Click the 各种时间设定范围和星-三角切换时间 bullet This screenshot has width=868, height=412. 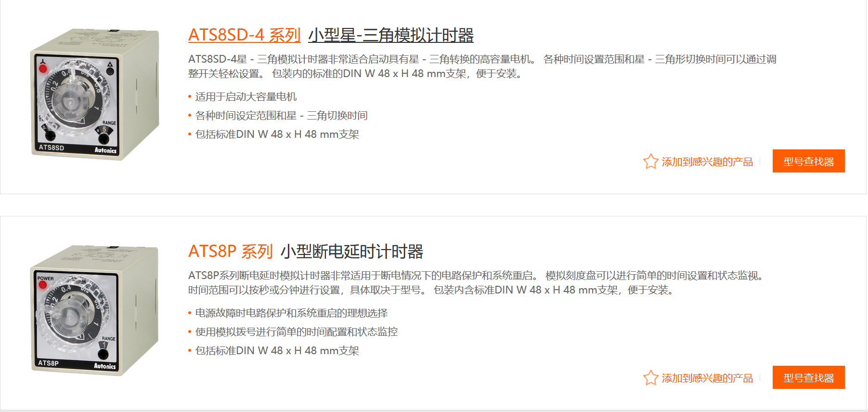[x=281, y=116]
